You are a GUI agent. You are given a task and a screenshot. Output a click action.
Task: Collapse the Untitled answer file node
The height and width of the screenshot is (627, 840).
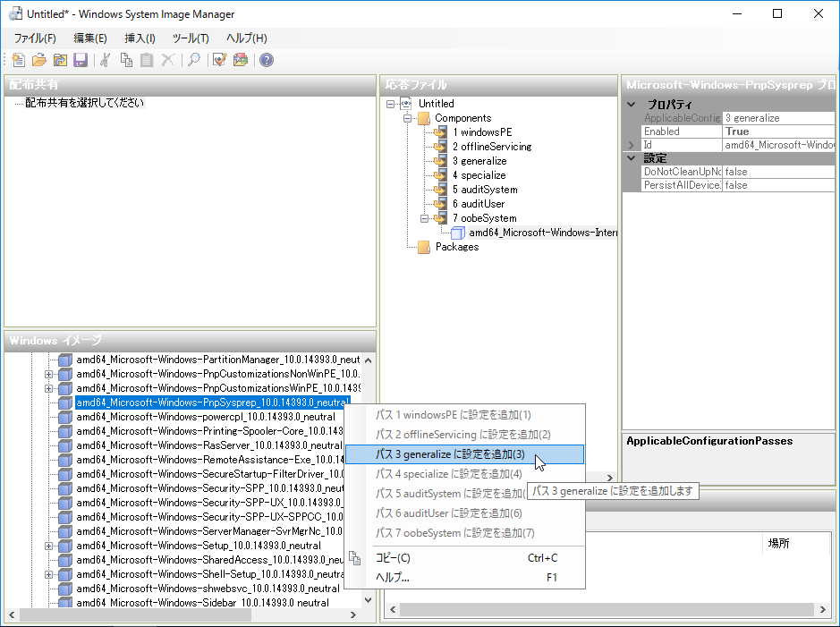click(391, 104)
